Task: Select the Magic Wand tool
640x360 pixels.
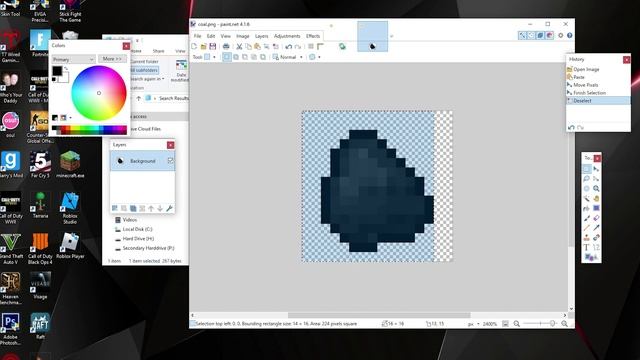Action: point(587,198)
